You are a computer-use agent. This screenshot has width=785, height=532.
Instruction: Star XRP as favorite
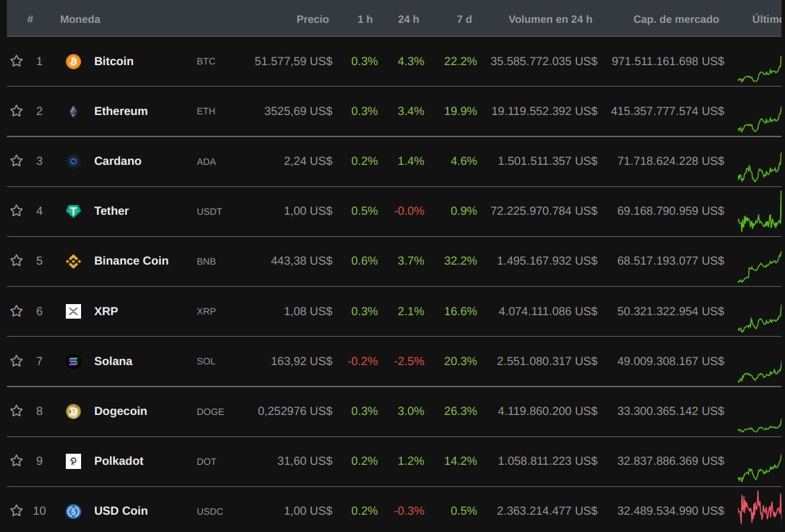[17, 311]
